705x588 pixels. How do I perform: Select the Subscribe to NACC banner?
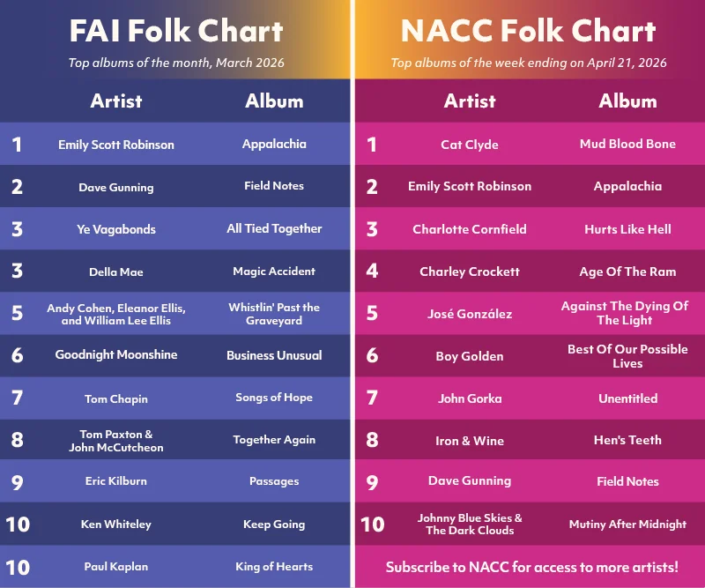click(x=531, y=567)
